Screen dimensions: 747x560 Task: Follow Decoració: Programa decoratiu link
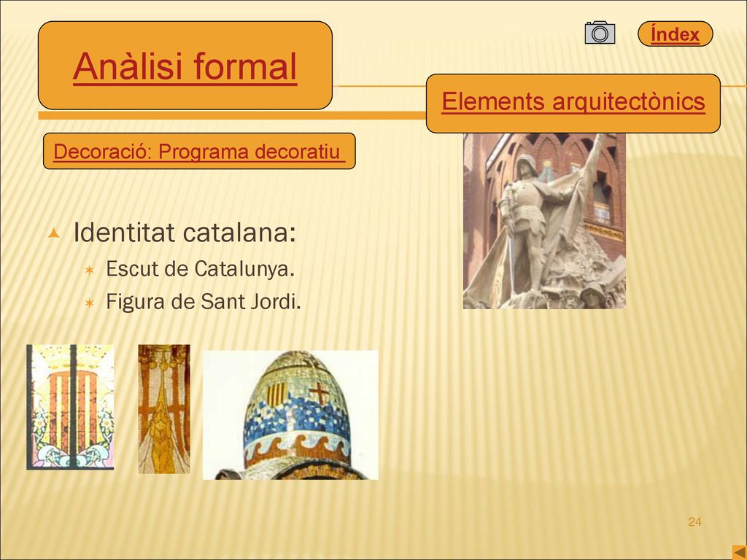199,152
